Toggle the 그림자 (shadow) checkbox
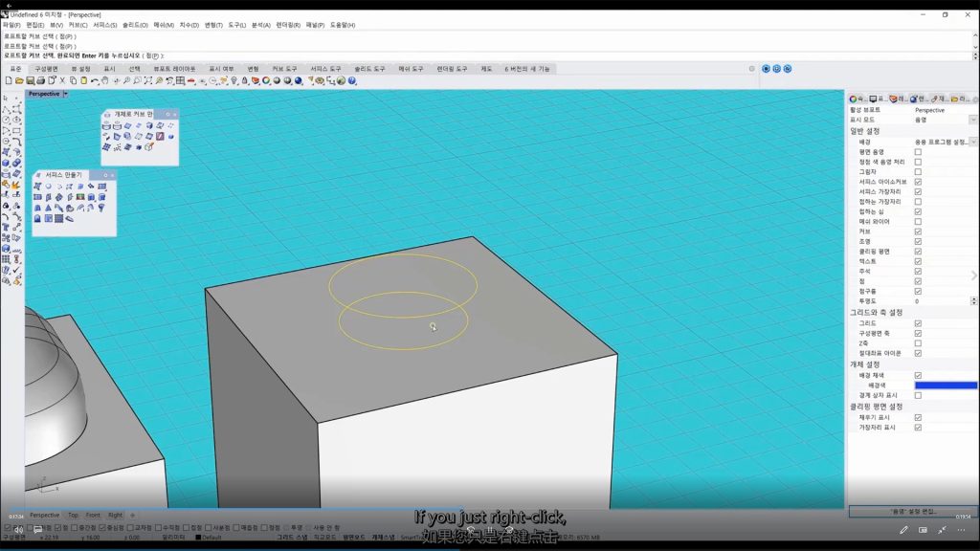Viewport: 980px width, 551px height. [x=918, y=172]
